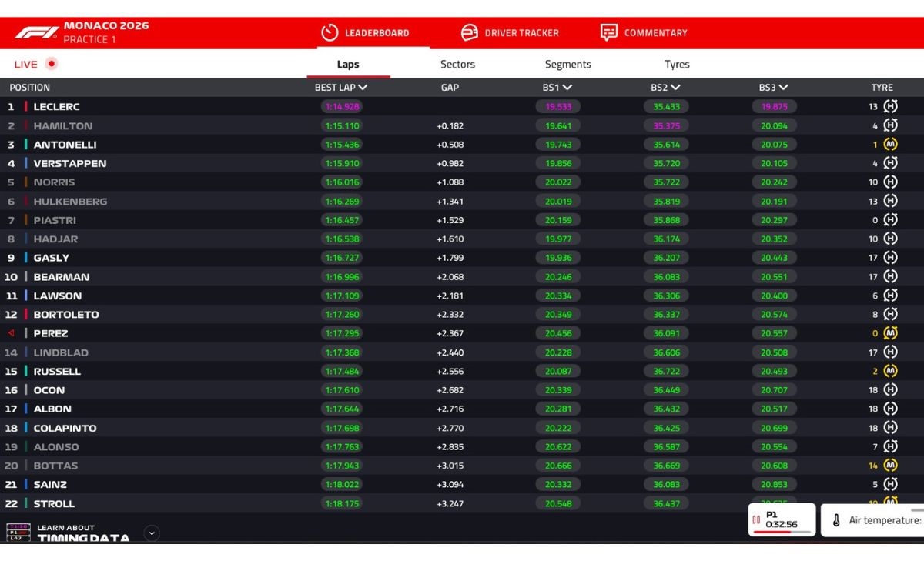The image size is (924, 561).
Task: Switch to the Segments tab
Action: point(568,65)
